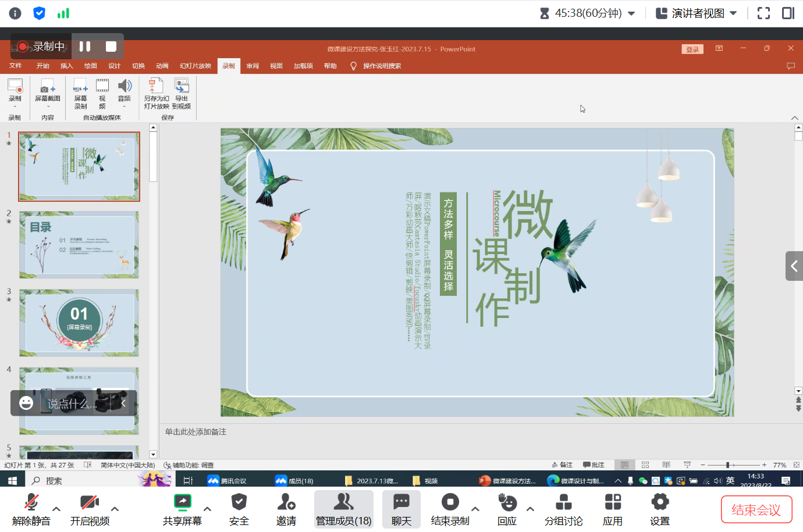The width and height of the screenshot is (803, 532).
Task: View network signal status bars
Action: 63,13
